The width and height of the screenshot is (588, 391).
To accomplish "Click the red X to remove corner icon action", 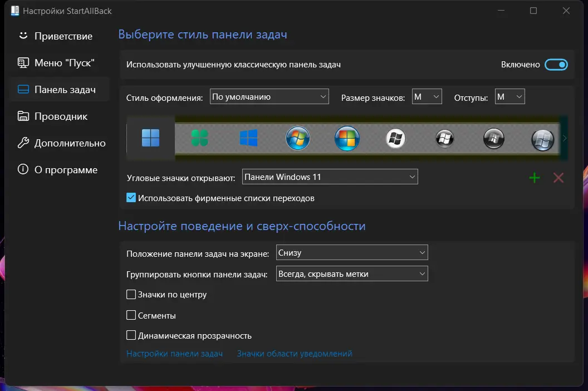I will point(558,178).
